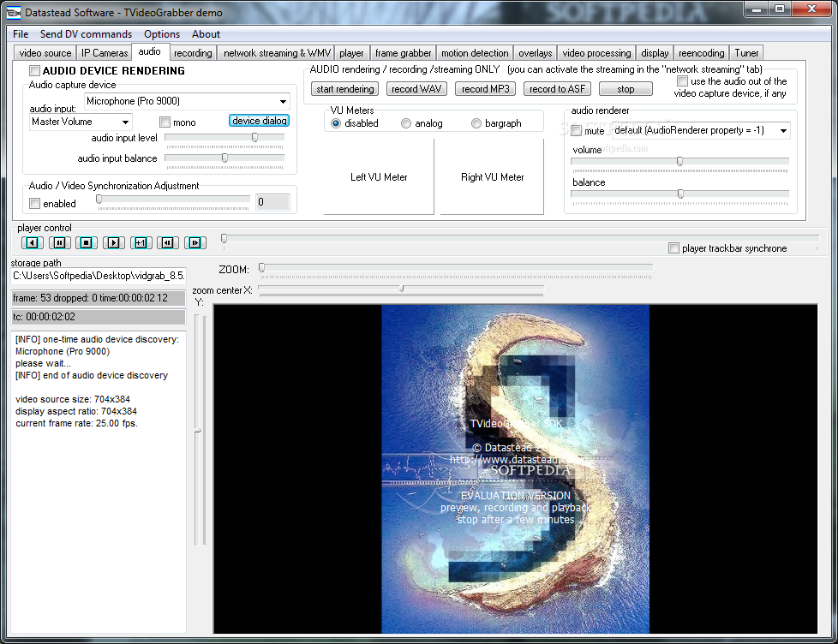This screenshot has height=644, width=838.
Task: Switch to the Tuner tab
Action: [746, 53]
